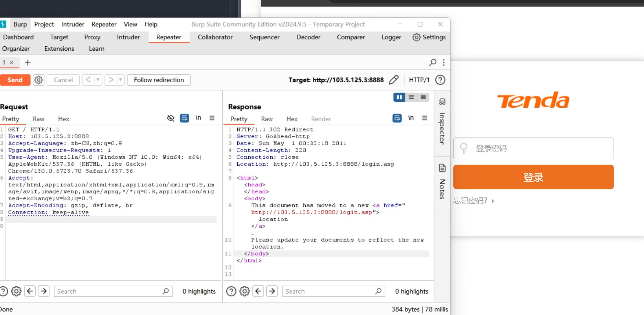
Task: Click the Repeater tab search magnifier
Action: point(433,62)
